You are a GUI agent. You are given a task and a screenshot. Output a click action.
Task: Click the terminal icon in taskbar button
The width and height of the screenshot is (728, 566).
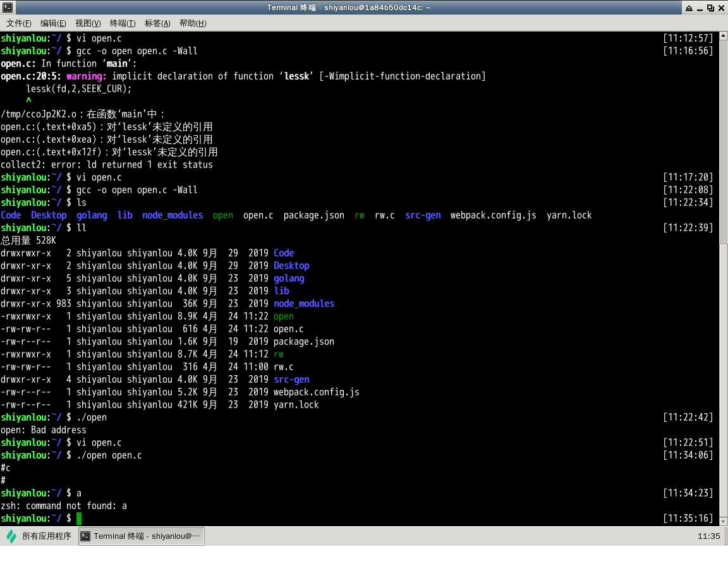[85, 536]
